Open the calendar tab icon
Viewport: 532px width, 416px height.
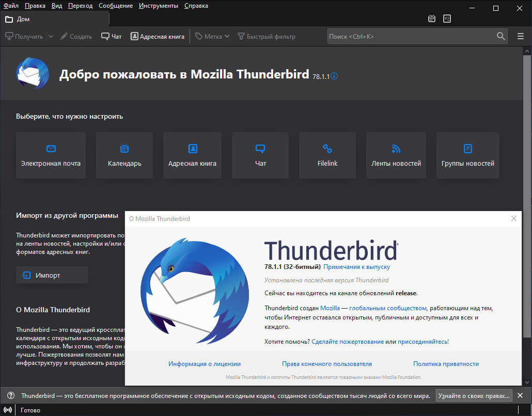pos(432,19)
